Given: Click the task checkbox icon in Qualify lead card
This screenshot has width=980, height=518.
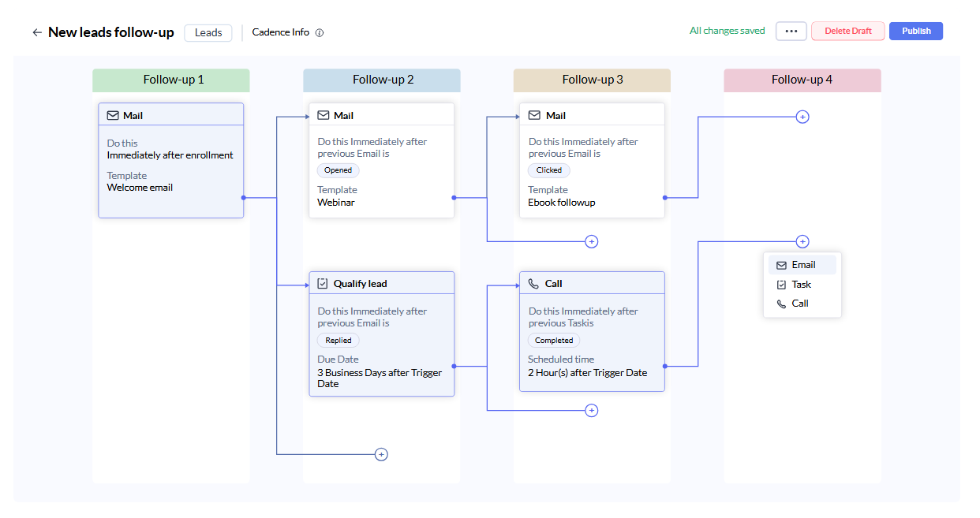Looking at the screenshot, I should click(x=322, y=283).
